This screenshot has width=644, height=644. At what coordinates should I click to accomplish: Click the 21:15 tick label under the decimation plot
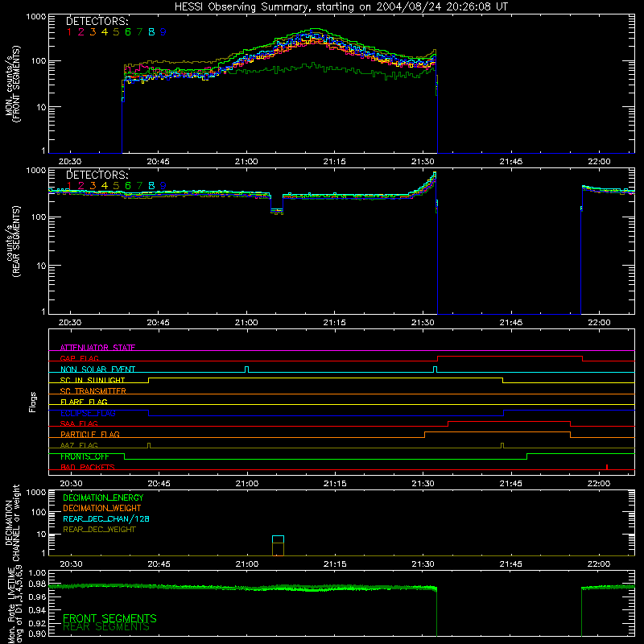coord(335,564)
